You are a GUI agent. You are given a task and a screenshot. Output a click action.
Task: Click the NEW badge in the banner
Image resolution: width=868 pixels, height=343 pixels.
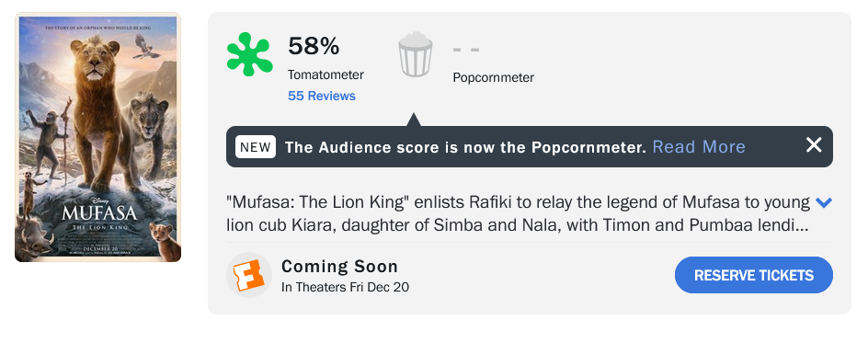(x=256, y=147)
